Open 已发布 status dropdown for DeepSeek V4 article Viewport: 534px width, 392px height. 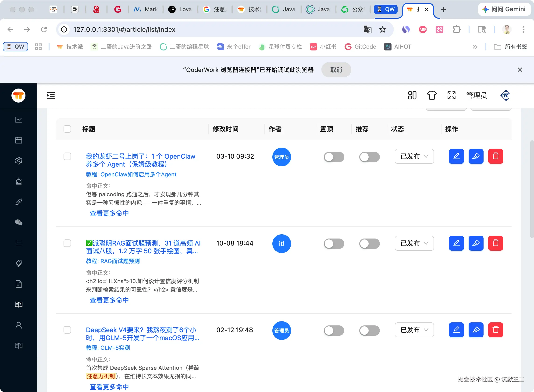(x=414, y=330)
